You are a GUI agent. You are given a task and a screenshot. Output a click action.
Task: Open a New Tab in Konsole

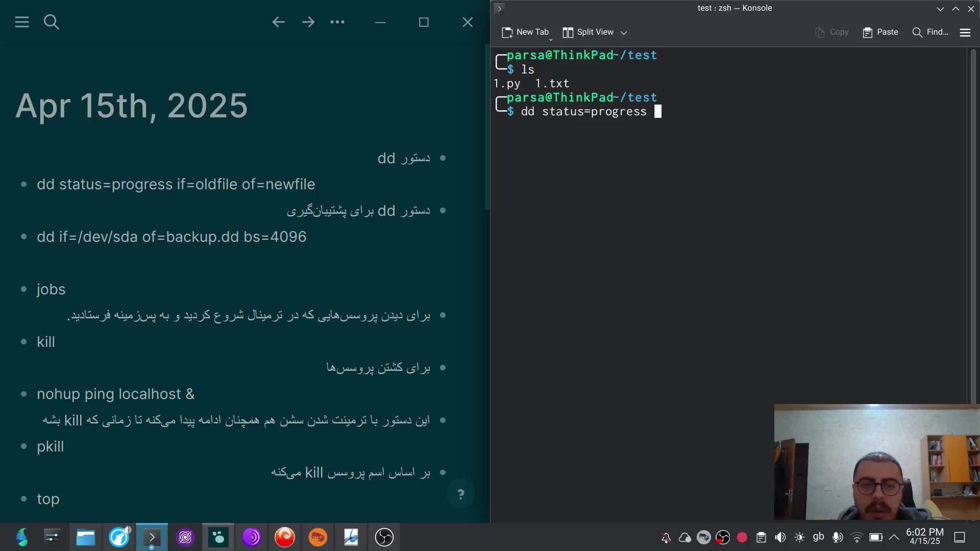point(525,32)
